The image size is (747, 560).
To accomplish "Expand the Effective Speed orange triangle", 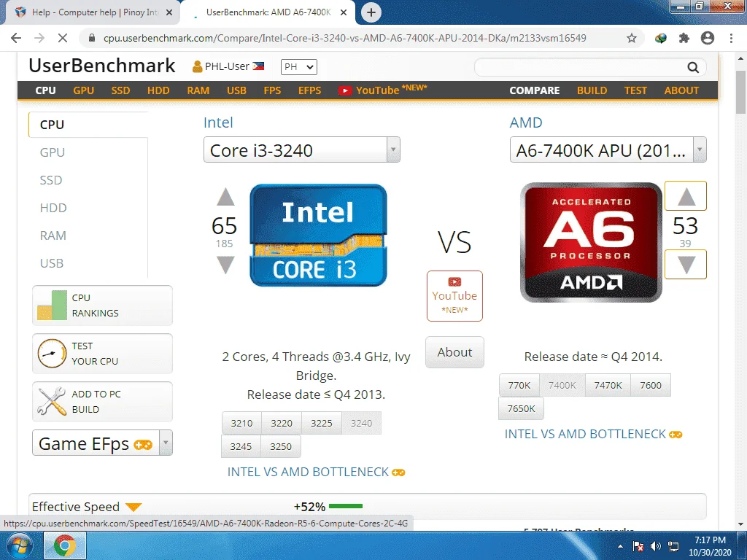I will click(x=134, y=507).
